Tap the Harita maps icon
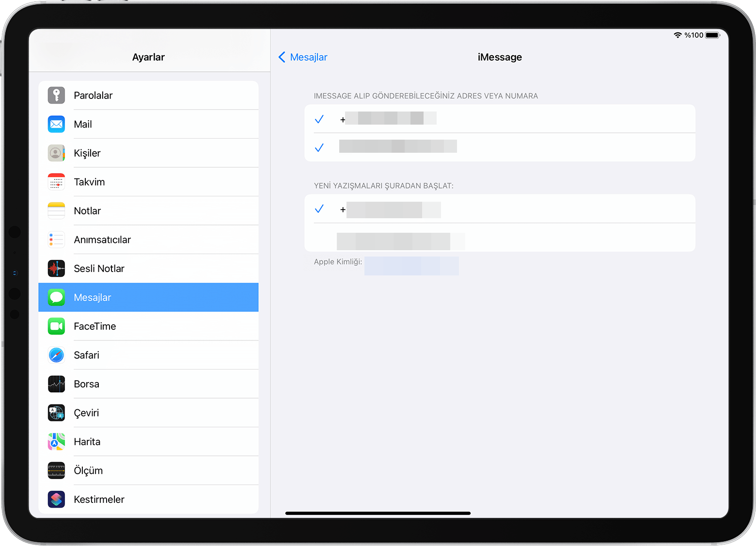Screen dimensions: 756x546 (x=56, y=442)
